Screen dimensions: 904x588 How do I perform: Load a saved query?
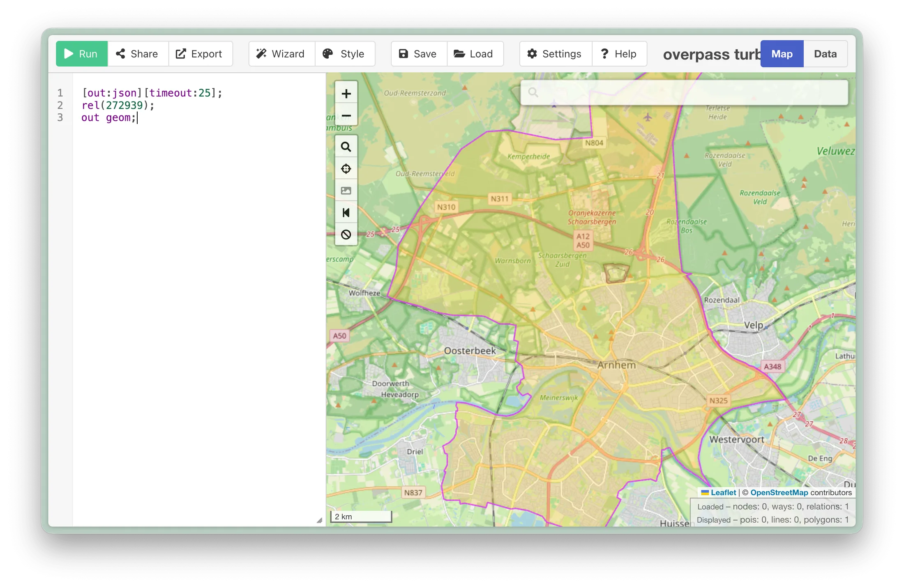pyautogui.click(x=474, y=54)
